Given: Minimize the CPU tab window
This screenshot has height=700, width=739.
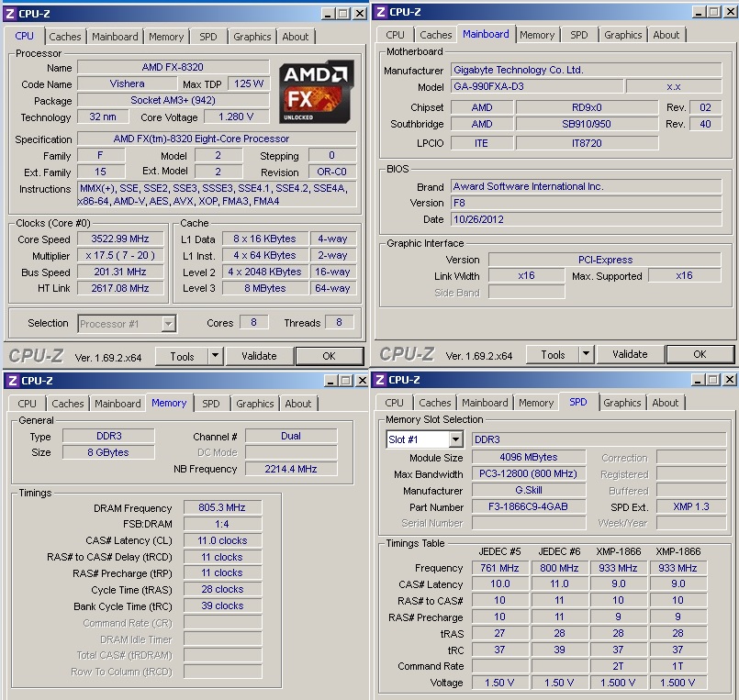Looking at the screenshot, I should pos(328,14).
